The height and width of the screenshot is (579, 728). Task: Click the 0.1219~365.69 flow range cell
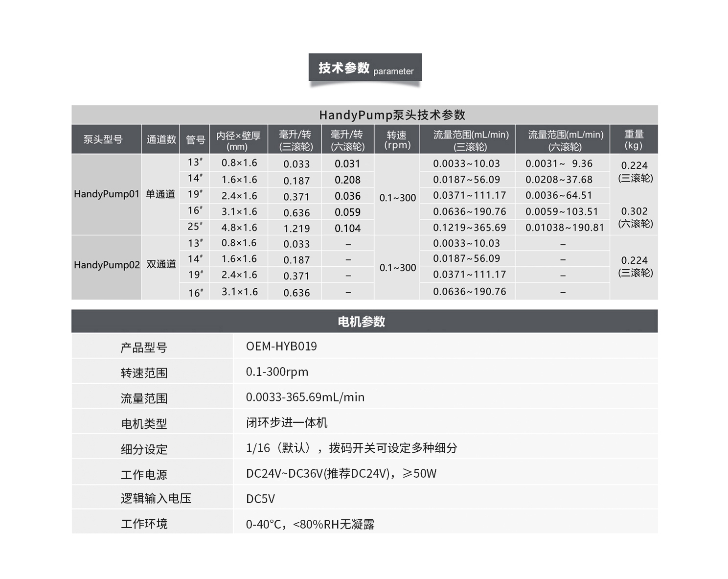(x=469, y=228)
